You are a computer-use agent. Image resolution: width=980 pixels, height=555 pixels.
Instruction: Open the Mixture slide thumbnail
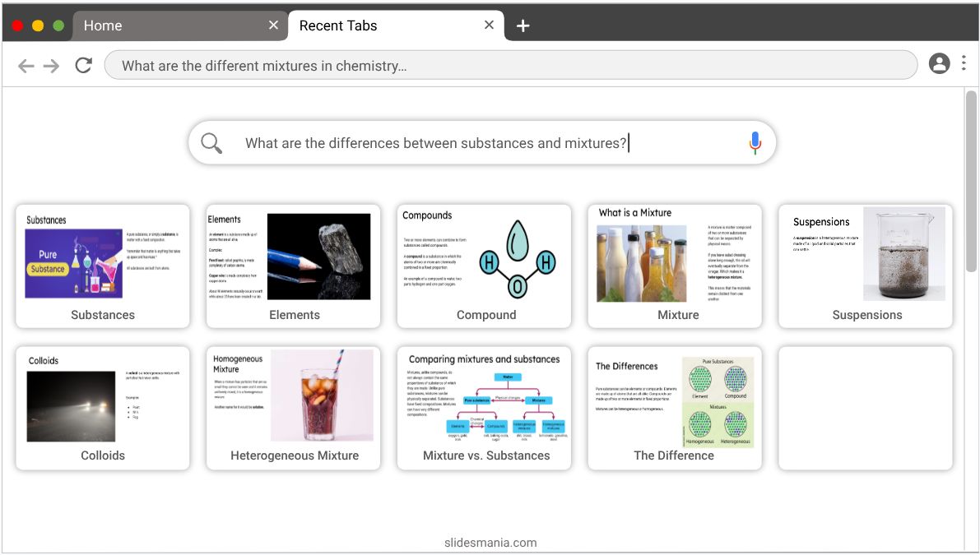point(675,266)
